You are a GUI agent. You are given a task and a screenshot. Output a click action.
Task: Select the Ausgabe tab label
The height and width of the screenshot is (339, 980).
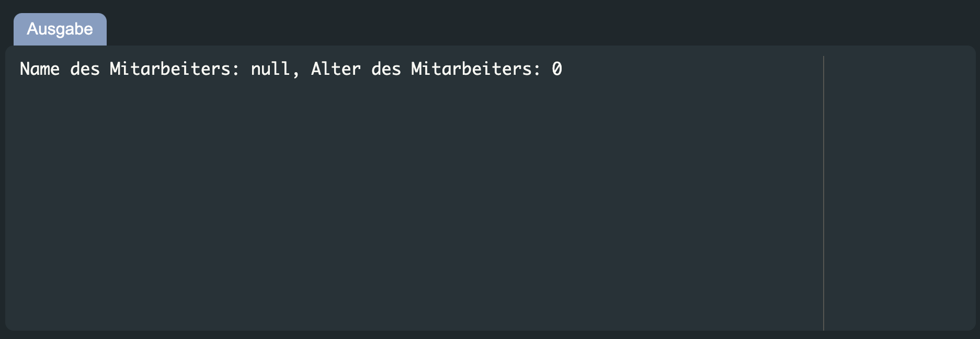(x=59, y=29)
